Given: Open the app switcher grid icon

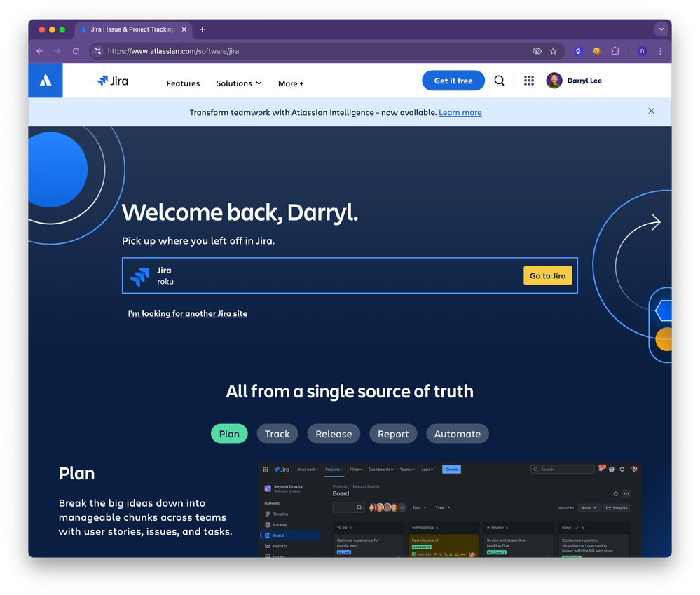Looking at the screenshot, I should point(529,81).
